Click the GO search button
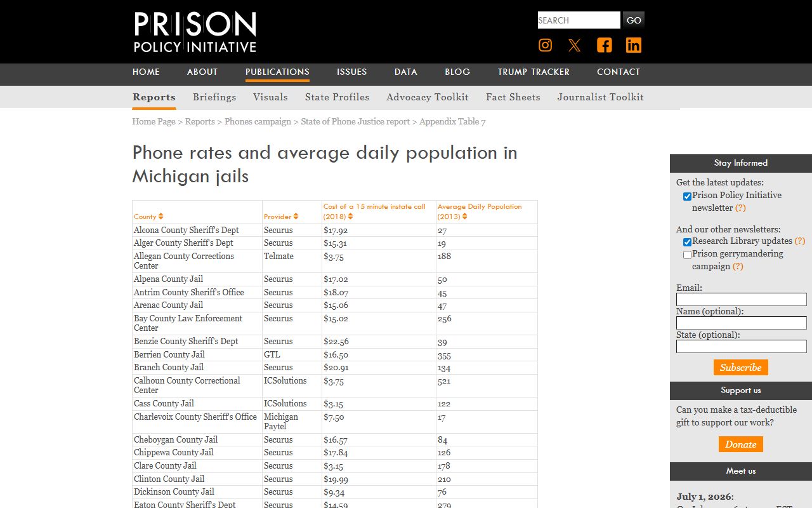812x508 pixels. 634,20
